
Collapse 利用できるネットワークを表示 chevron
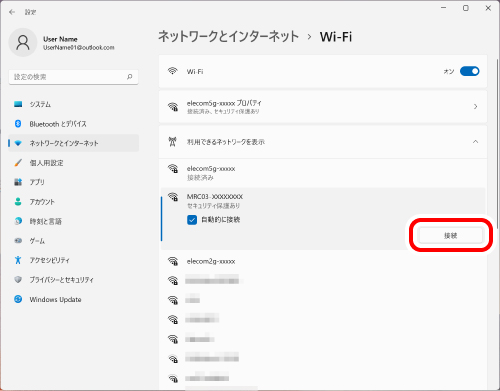pos(475,142)
